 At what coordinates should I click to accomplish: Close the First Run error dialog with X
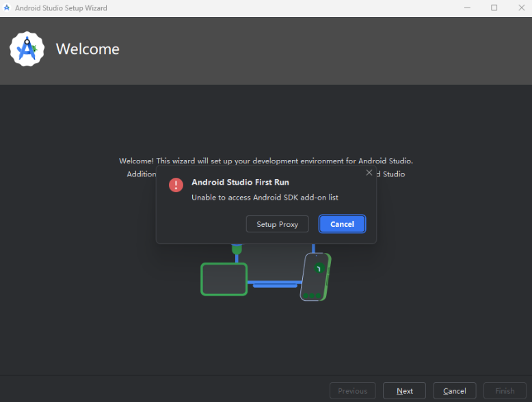click(x=369, y=173)
